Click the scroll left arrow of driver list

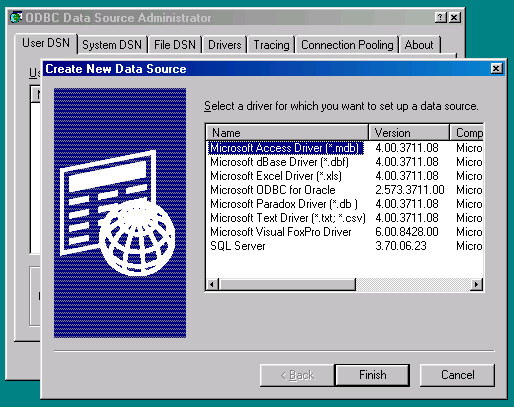[x=212, y=284]
